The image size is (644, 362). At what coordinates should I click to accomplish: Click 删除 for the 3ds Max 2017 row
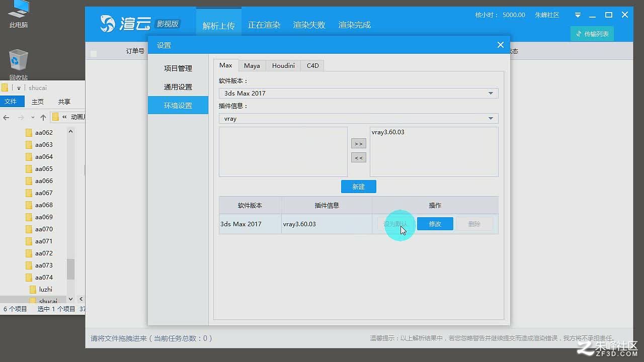pos(474,224)
